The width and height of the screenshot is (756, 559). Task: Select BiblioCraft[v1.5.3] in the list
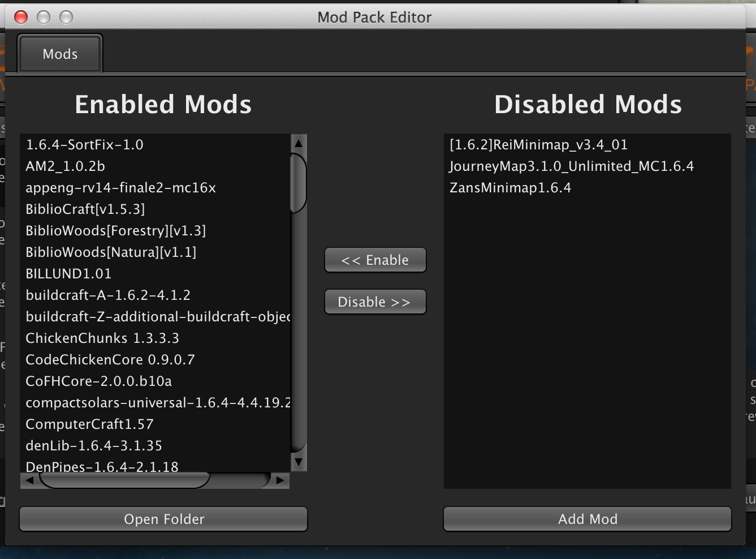click(155, 209)
